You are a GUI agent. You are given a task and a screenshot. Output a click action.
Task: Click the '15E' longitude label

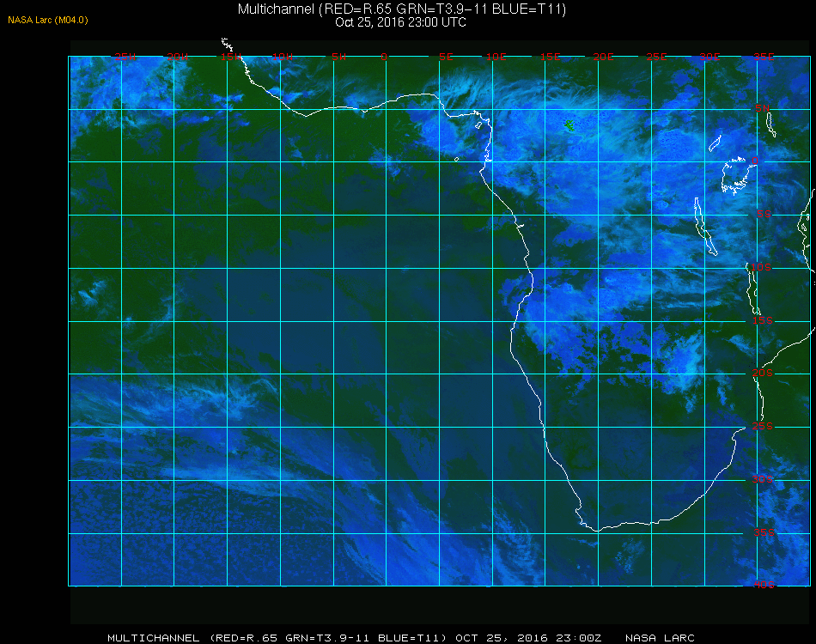point(550,57)
